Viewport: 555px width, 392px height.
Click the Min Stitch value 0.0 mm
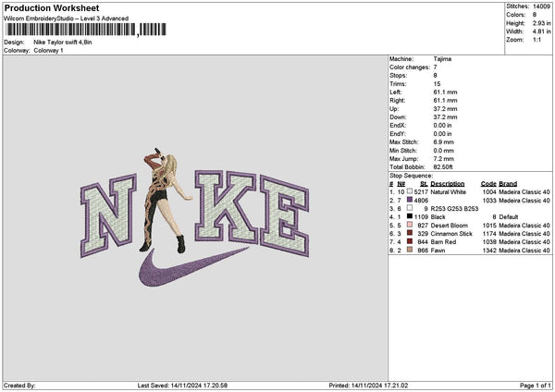point(443,151)
